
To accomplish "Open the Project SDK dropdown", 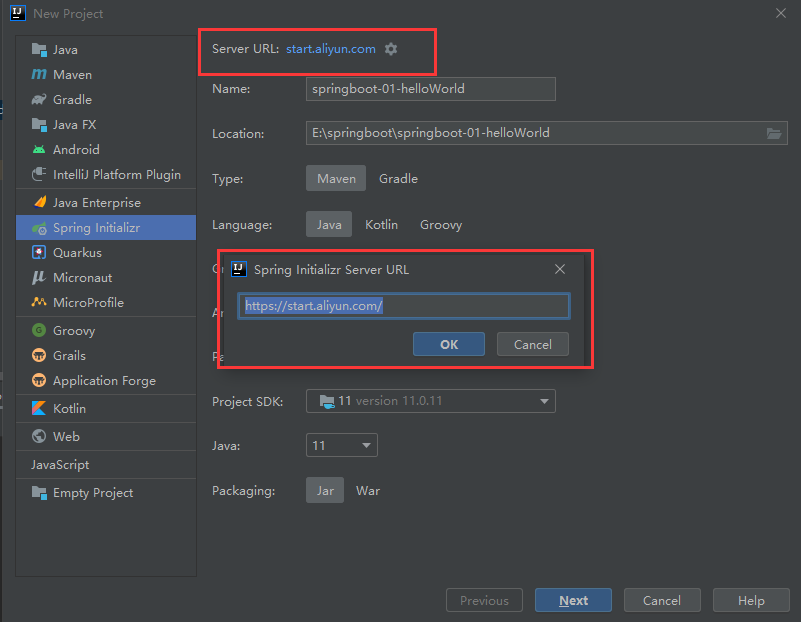I will [x=431, y=401].
